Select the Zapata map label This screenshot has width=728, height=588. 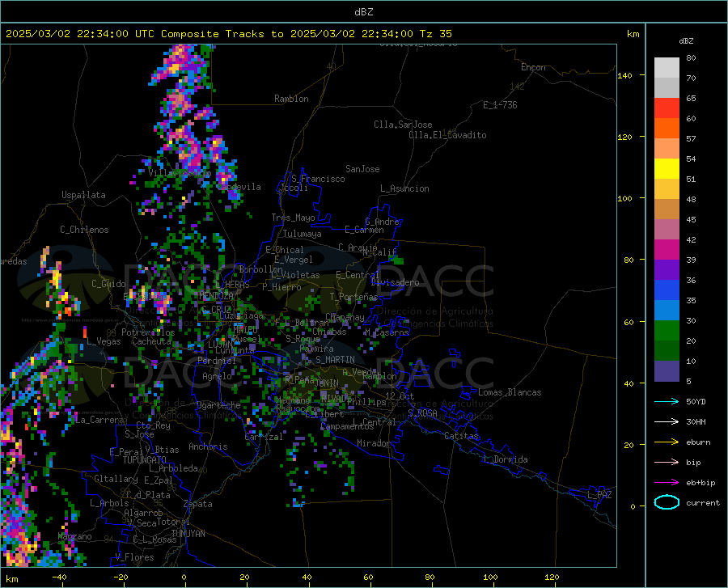pyautogui.click(x=198, y=504)
